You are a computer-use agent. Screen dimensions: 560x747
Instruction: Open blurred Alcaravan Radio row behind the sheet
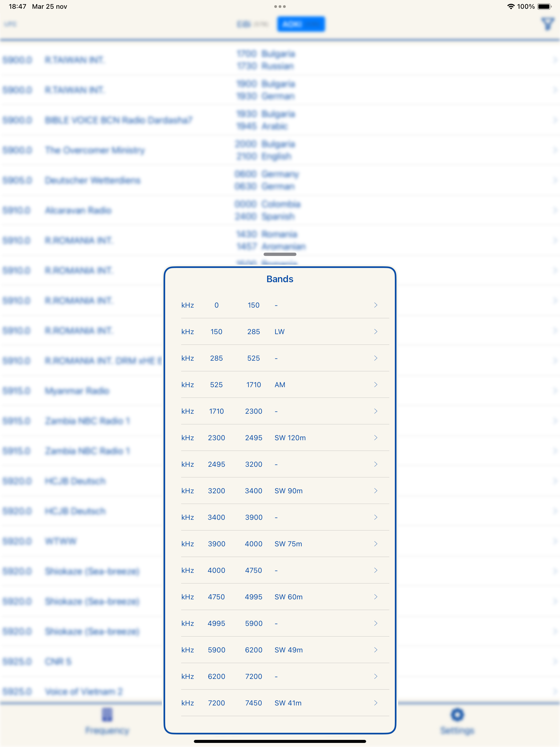point(280,210)
